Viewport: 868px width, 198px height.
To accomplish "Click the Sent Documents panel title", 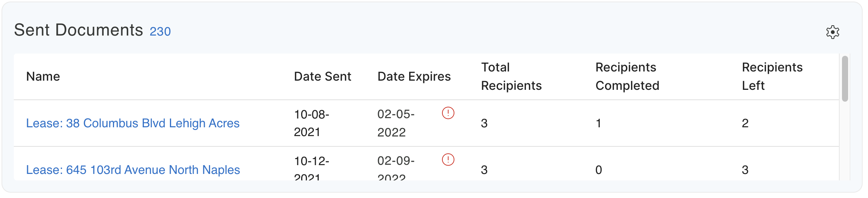I will point(78,30).
